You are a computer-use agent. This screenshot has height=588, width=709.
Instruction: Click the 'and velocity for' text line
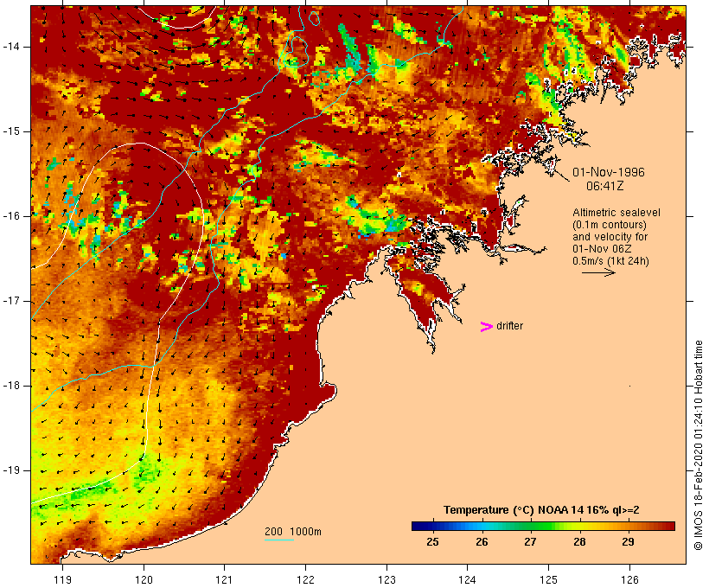(610, 237)
